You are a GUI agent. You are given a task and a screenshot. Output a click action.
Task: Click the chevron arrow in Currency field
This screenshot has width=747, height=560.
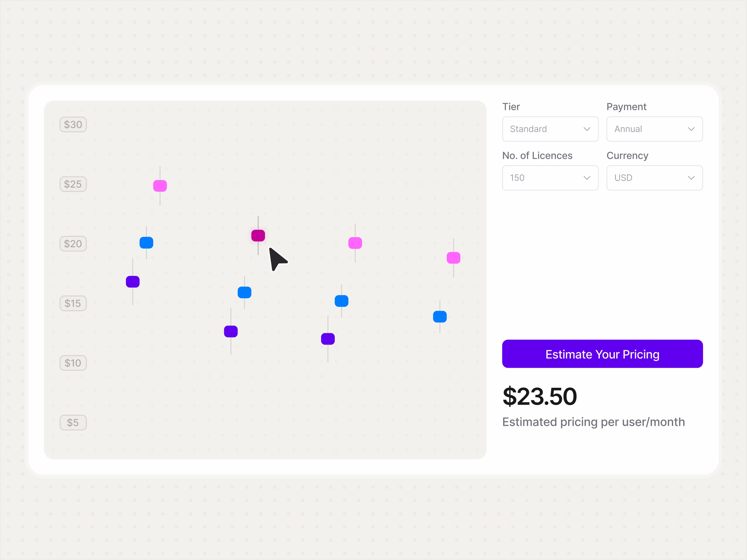tap(691, 178)
